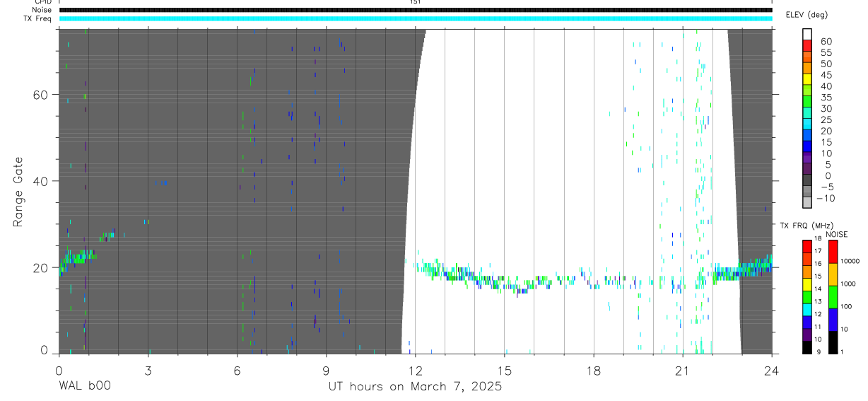This screenshot has height=401, width=868.
Task: Click the '1000' label on the NOISE scale
Action: click(x=850, y=284)
